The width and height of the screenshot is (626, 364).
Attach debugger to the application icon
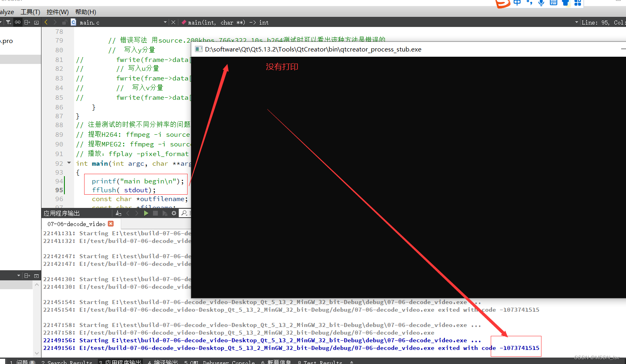click(x=165, y=213)
